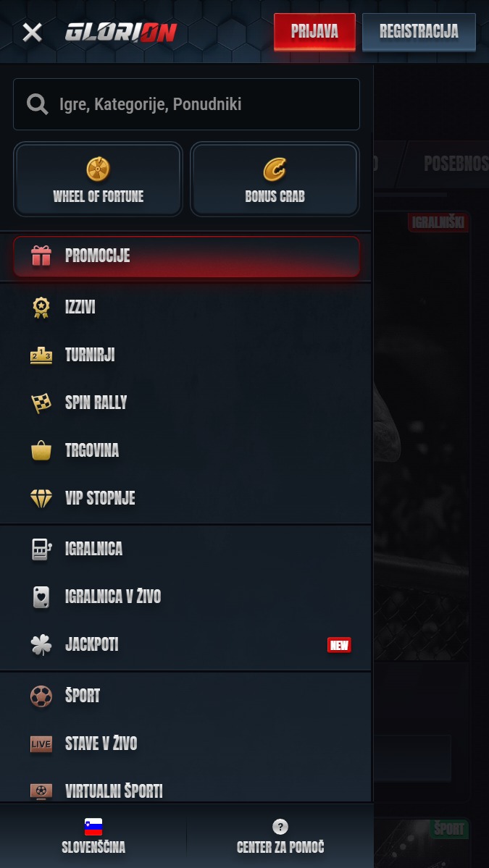
Task: Open Igralnica v živo menu item
Action: point(185,597)
